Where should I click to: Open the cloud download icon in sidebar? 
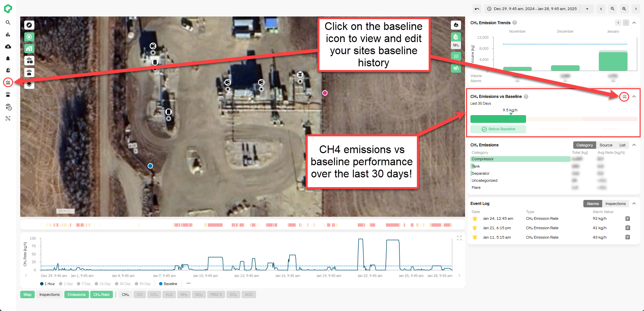pos(8,46)
